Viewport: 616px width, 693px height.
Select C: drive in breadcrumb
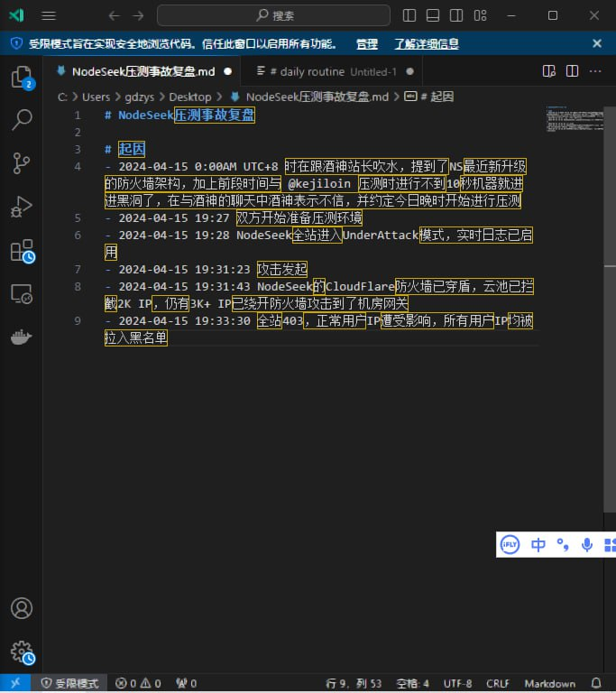click(x=62, y=97)
